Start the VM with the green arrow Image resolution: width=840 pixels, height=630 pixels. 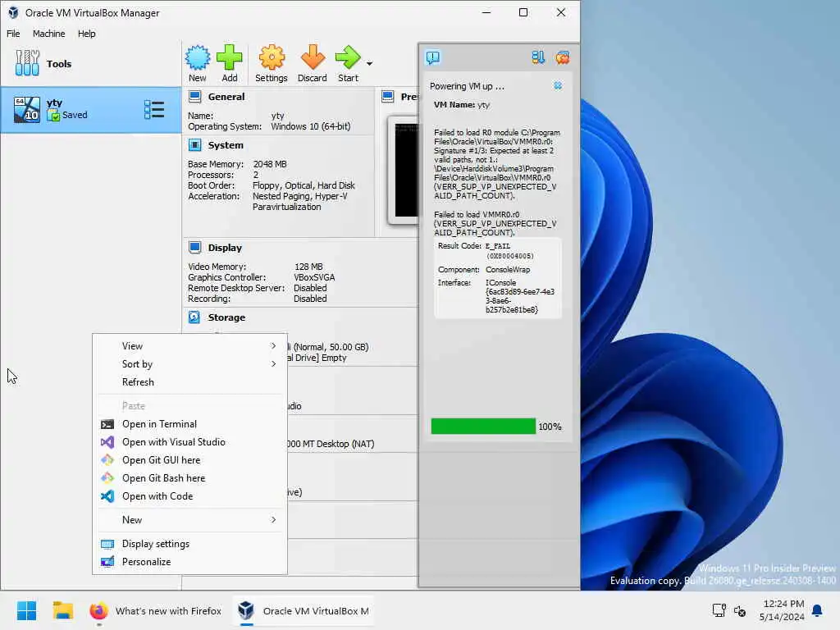click(x=348, y=58)
